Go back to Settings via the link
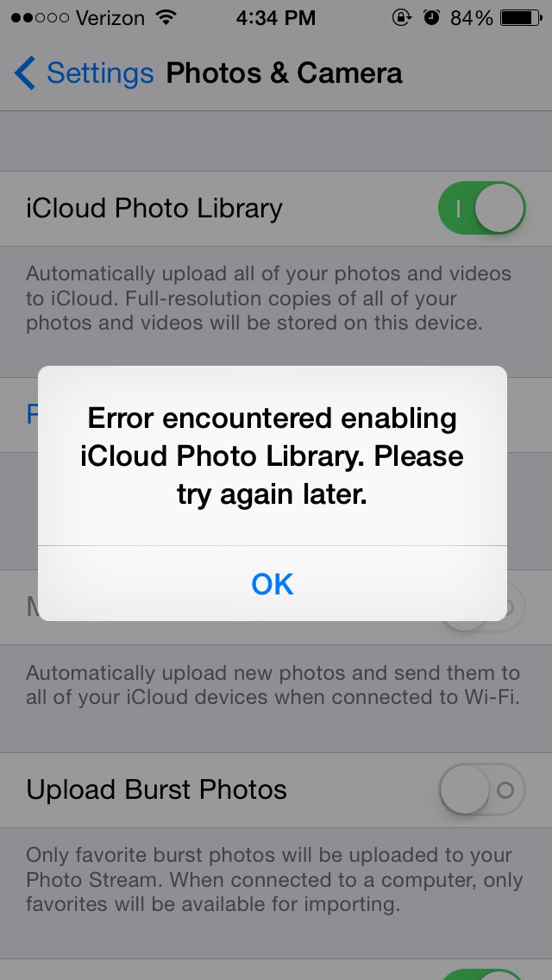 pyautogui.click(x=99, y=73)
